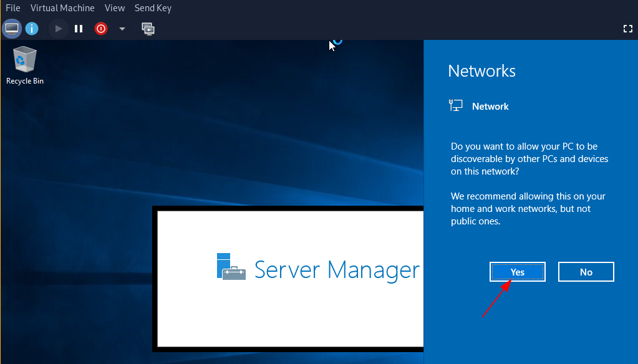This screenshot has width=638, height=364.
Task: Click the Run virtual machine play button
Action: (58, 29)
